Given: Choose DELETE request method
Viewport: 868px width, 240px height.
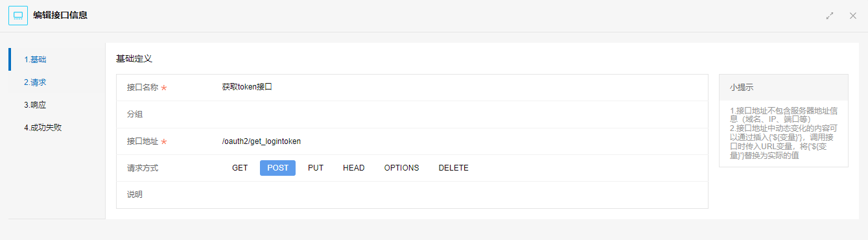Looking at the screenshot, I should 453,168.
